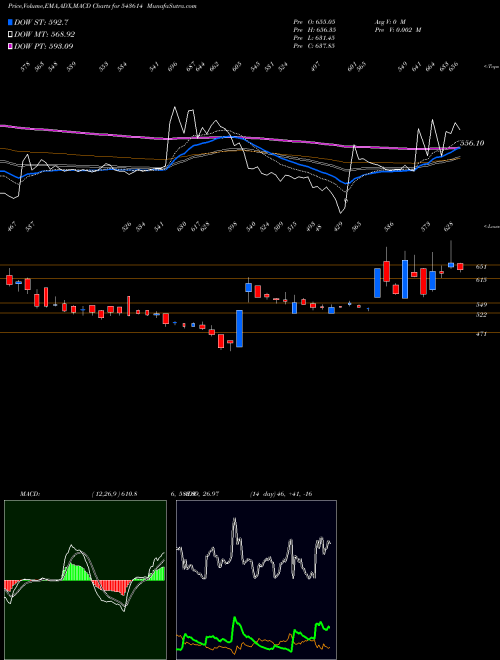This screenshot has width=500, height=660.
Task: Select the 'DOW PT: 593.09' legend text
Action: pyautogui.click(x=43, y=46)
